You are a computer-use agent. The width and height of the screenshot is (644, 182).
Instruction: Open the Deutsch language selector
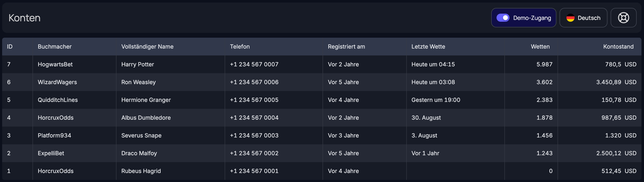pos(583,18)
